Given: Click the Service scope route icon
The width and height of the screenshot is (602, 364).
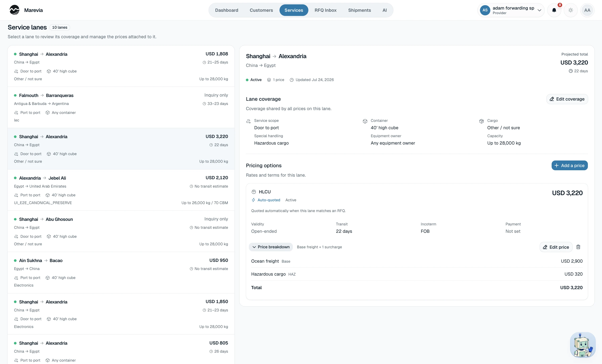Looking at the screenshot, I should point(248,121).
